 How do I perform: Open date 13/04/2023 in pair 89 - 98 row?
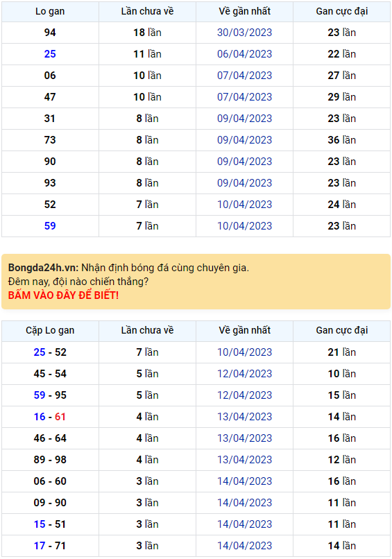(x=245, y=460)
